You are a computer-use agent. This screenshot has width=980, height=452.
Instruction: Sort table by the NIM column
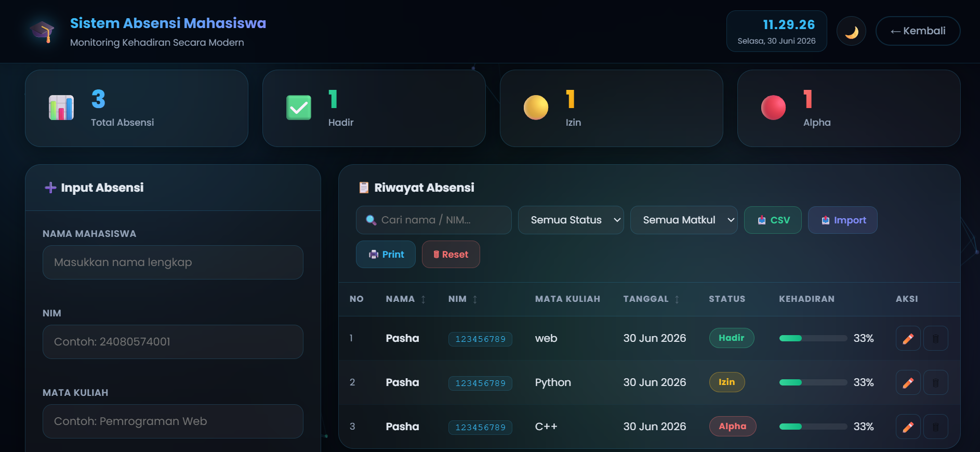463,299
